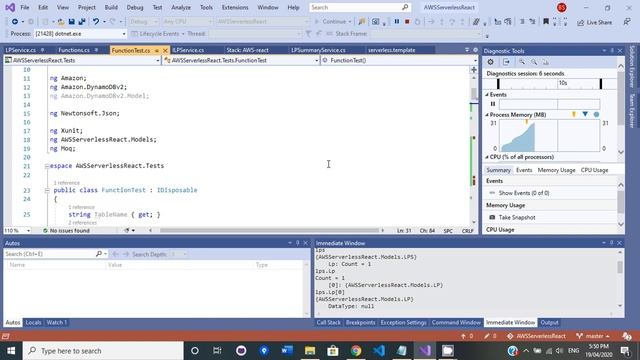The width and height of the screenshot is (640, 360).
Task: Pin the FunctionTest.cs tab
Action: 157,50
